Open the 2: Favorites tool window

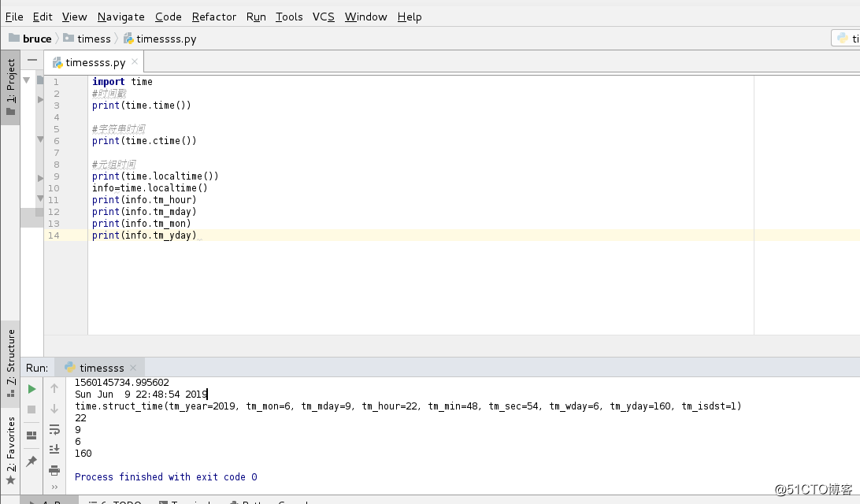pos(10,450)
